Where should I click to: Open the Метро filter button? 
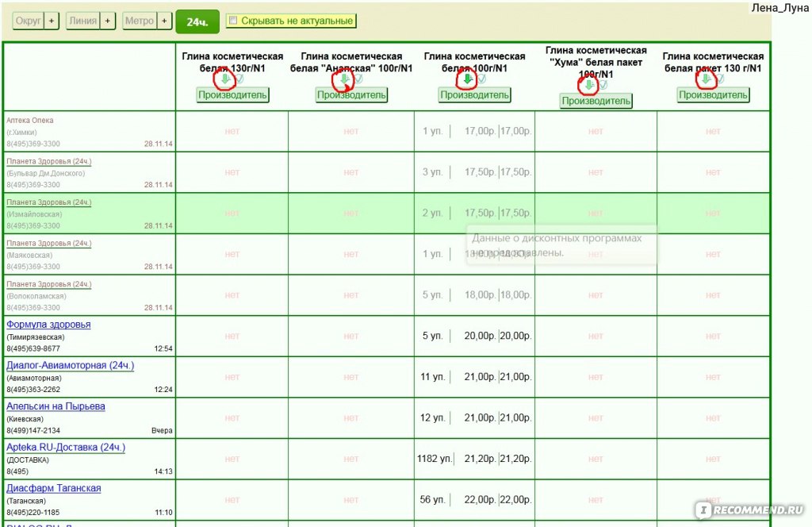click(140, 21)
